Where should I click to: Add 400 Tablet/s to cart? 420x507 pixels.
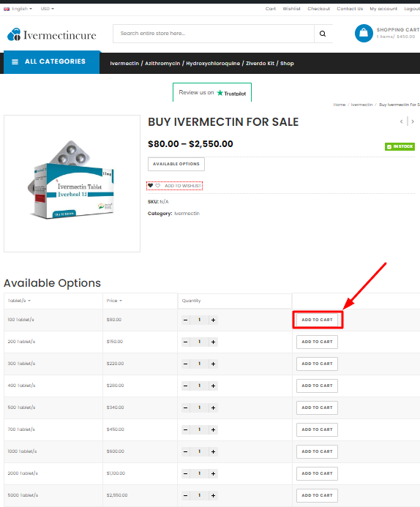[x=317, y=386]
